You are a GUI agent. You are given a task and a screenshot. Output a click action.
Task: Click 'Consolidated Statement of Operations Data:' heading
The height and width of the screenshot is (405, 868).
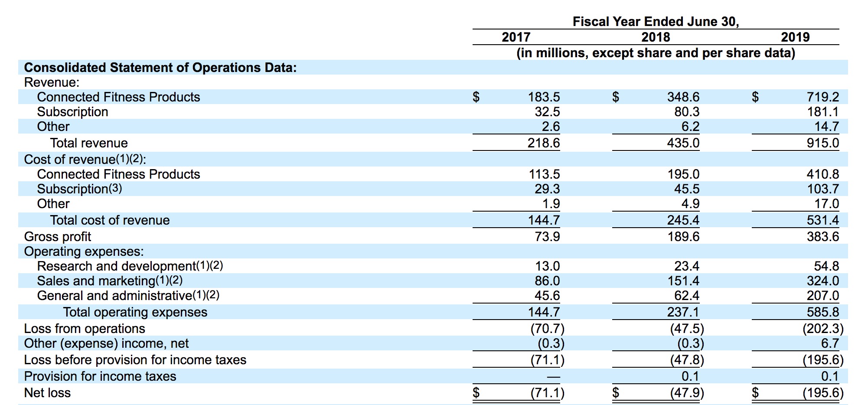coord(160,68)
